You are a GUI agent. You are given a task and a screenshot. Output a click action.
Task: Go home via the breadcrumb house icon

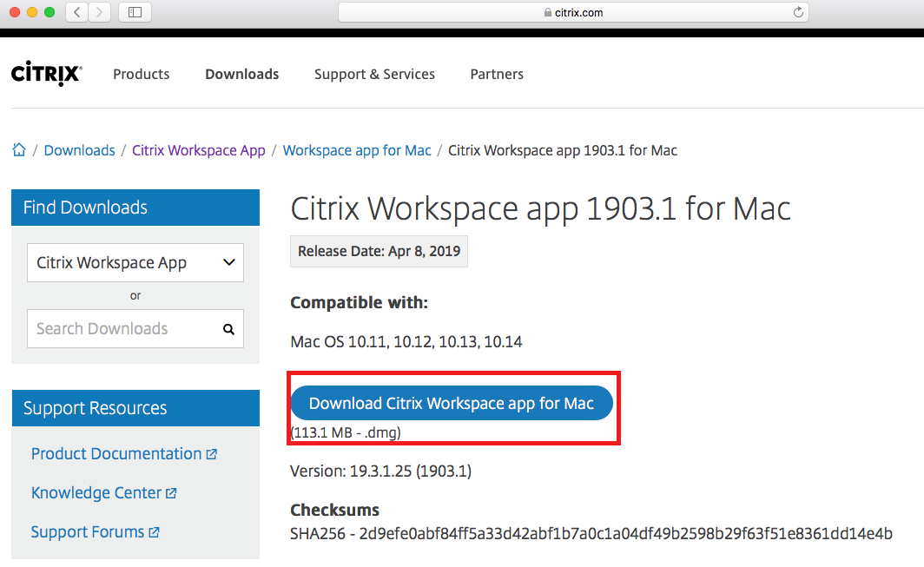(x=19, y=149)
